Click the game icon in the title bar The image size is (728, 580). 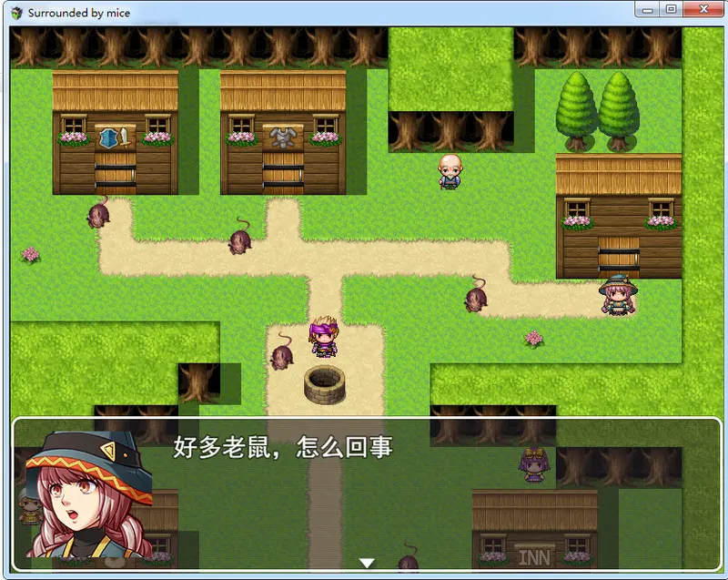(x=16, y=13)
